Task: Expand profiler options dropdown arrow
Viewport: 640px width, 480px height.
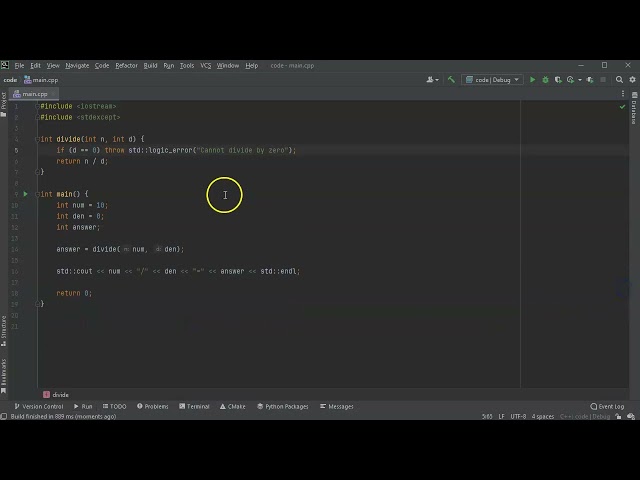Action: [580, 80]
